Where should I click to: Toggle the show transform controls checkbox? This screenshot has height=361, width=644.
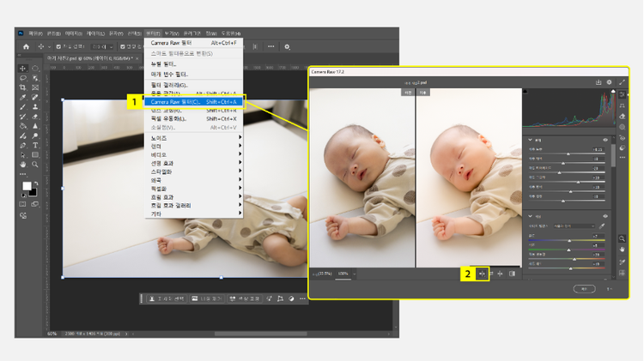pos(123,47)
